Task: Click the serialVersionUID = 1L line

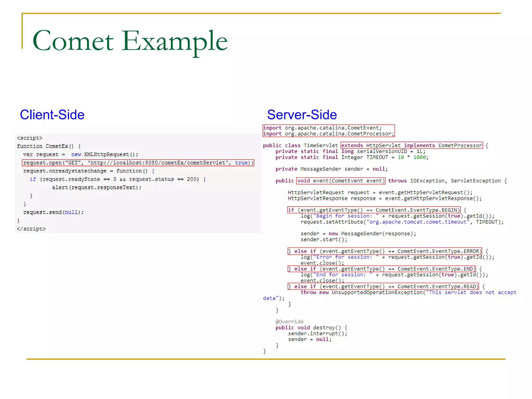Action: [350, 151]
